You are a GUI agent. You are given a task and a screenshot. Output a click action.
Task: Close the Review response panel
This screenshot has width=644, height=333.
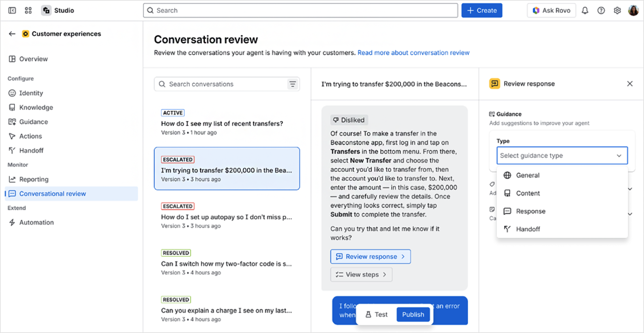pos(630,84)
